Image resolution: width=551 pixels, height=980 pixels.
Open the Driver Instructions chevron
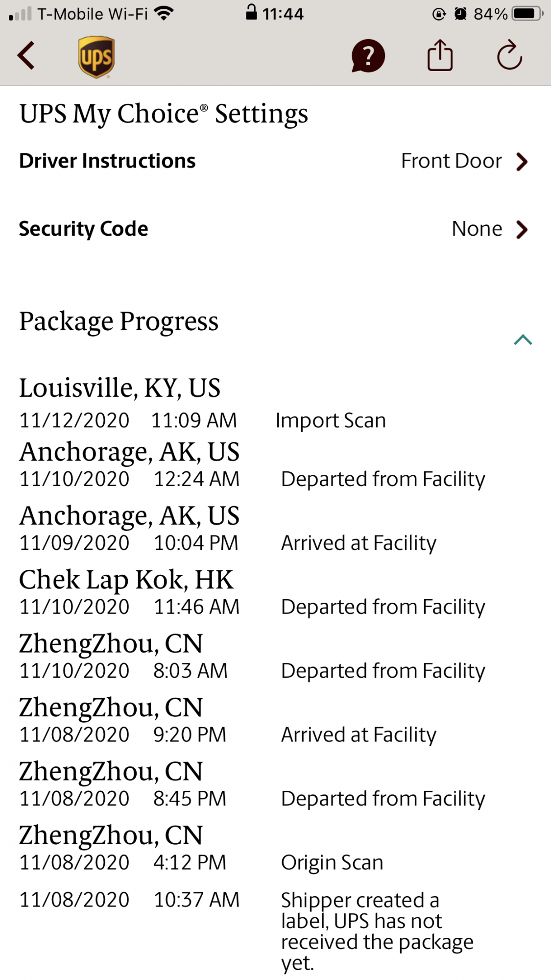click(x=522, y=161)
